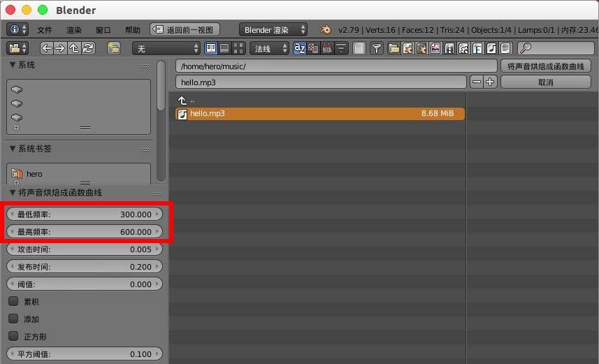Image resolution: width=599 pixels, height=364 pixels.
Task: Adjust the 最高频率 value field
Action: click(85, 232)
